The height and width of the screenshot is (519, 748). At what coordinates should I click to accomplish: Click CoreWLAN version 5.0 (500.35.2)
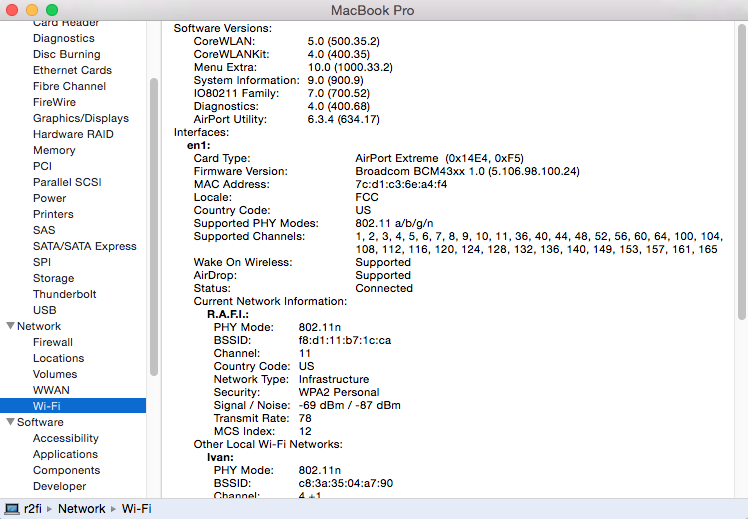(x=343, y=42)
